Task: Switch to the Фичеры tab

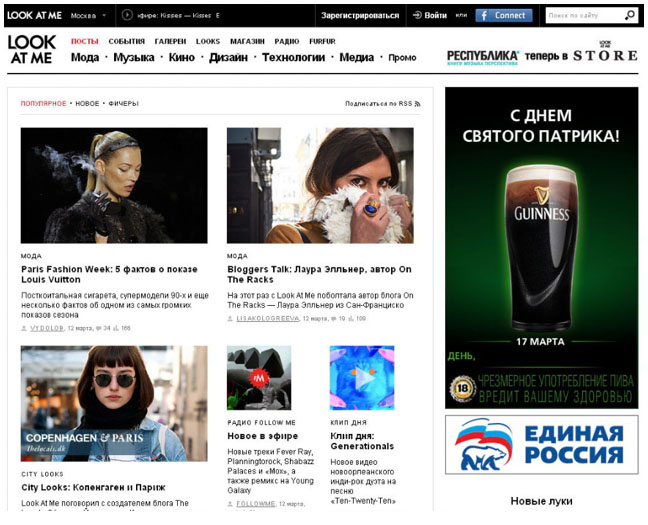Action: 123,104
